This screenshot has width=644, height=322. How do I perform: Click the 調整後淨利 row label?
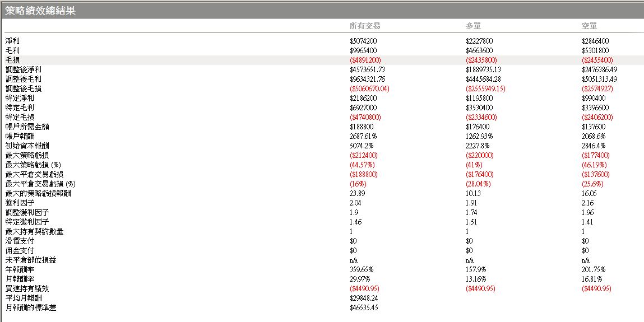[x=23, y=70]
